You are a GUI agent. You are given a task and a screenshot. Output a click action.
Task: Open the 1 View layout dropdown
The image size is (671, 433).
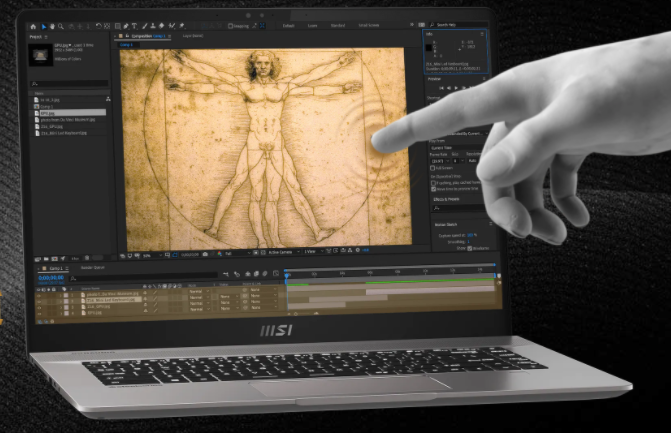(x=314, y=252)
